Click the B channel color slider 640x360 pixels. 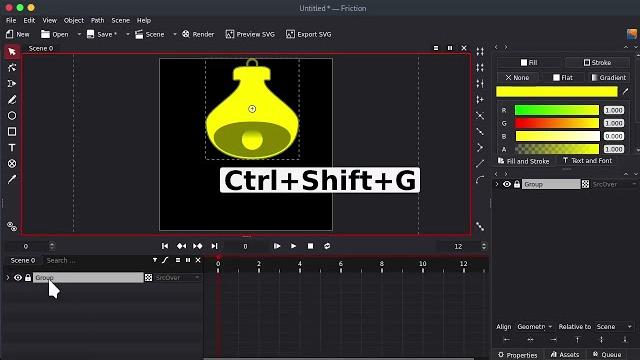coord(557,136)
